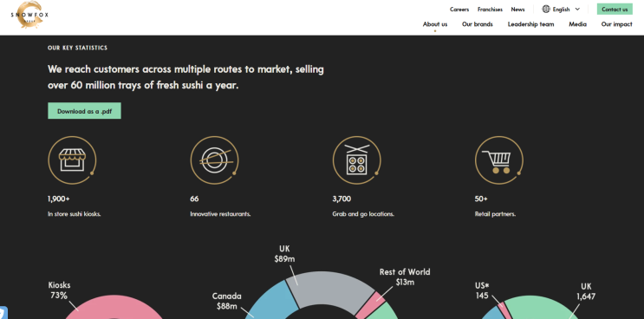644x319 pixels.
Task: Click the 'US* 145' chart label
Action: pyautogui.click(x=482, y=290)
